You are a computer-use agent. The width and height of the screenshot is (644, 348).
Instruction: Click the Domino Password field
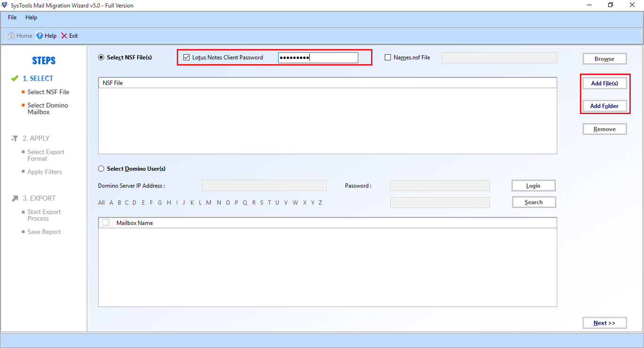point(440,185)
